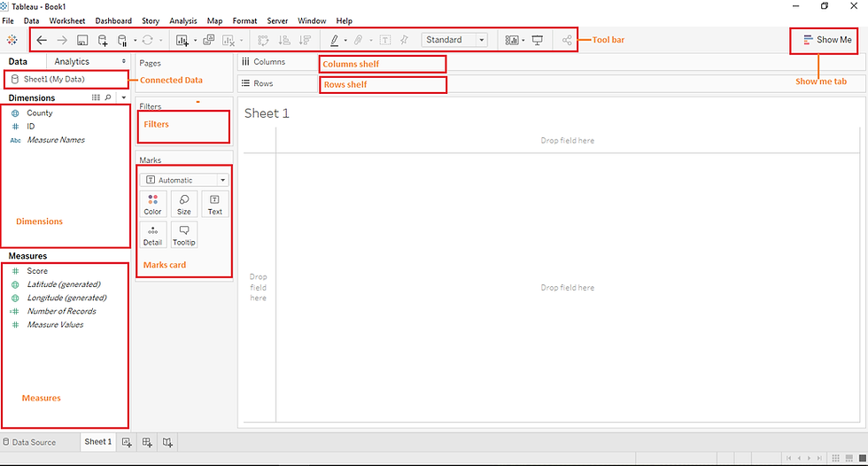
Task: Open the Format menu
Action: click(x=244, y=21)
